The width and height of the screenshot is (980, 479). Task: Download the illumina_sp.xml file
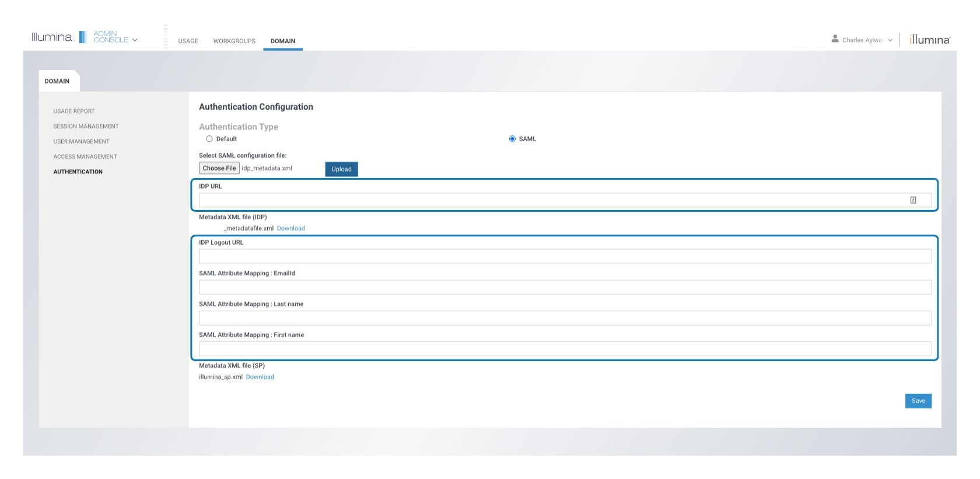(260, 377)
